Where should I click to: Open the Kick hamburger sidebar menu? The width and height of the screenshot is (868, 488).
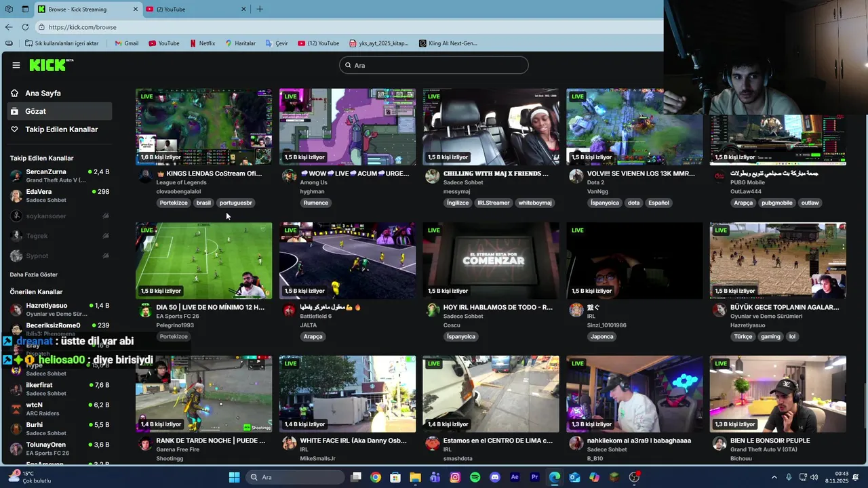[x=16, y=65]
